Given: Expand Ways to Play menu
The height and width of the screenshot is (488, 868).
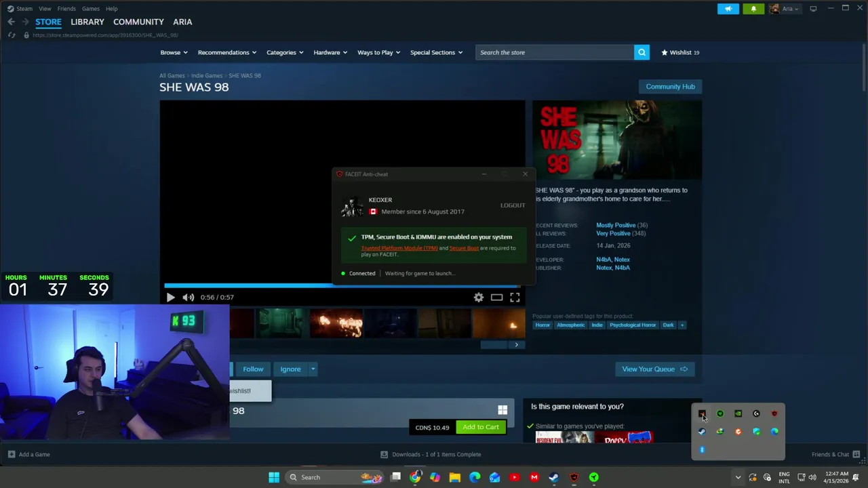Looking at the screenshot, I should point(378,52).
